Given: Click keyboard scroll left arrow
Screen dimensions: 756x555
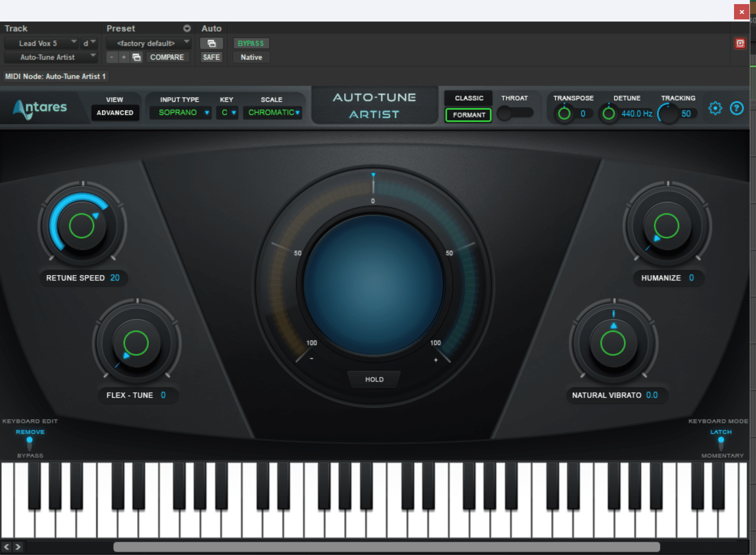Looking at the screenshot, I should click(x=7, y=547).
